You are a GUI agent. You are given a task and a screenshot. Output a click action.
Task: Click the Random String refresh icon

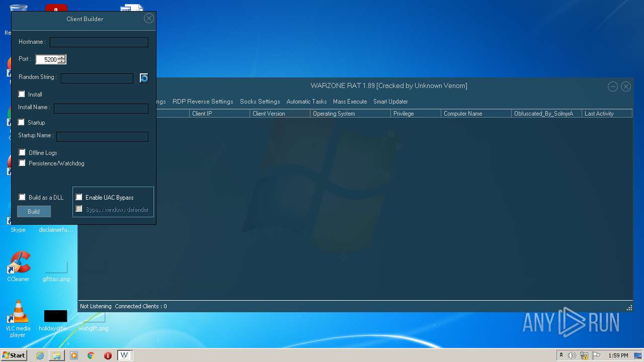pos(144,78)
